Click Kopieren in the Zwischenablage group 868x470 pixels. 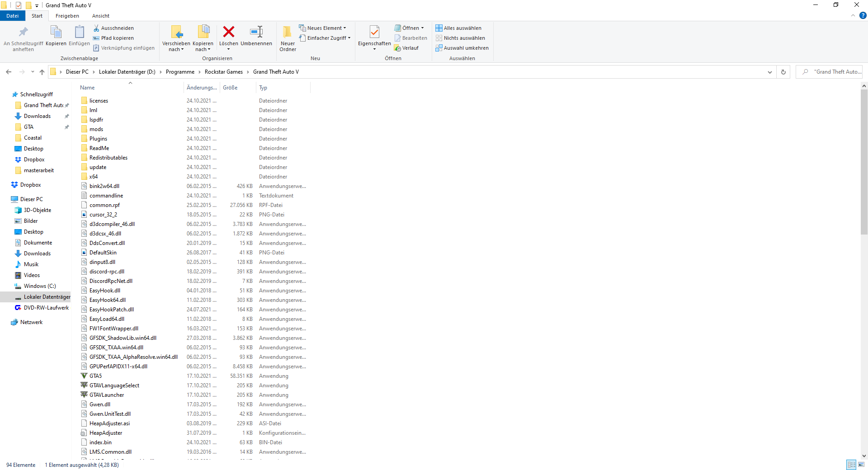pos(56,36)
